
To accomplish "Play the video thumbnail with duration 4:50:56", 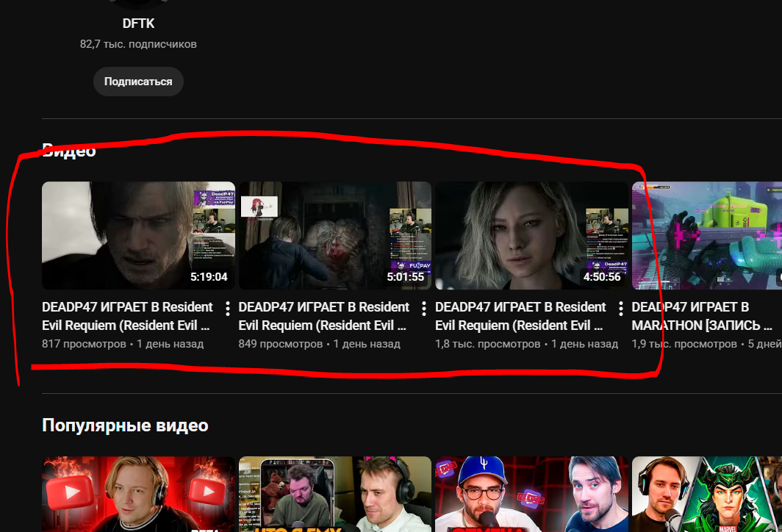I will coord(531,235).
